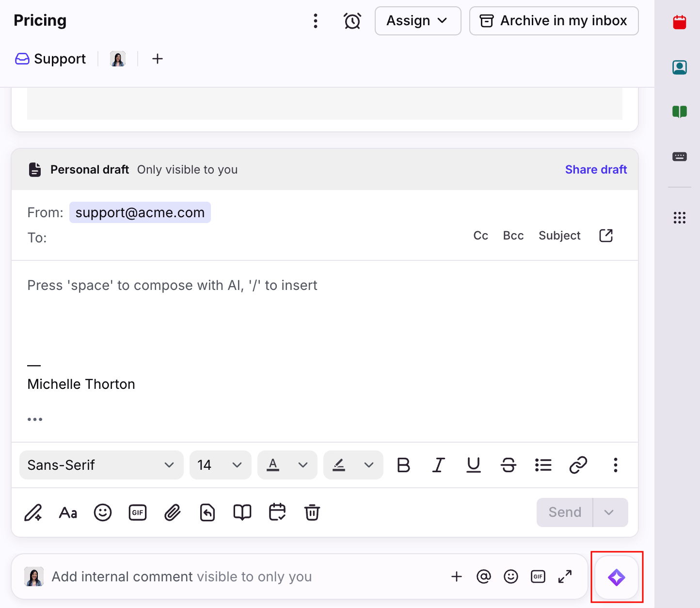The image size is (700, 608).
Task: Click the Share draft link
Action: (596, 170)
